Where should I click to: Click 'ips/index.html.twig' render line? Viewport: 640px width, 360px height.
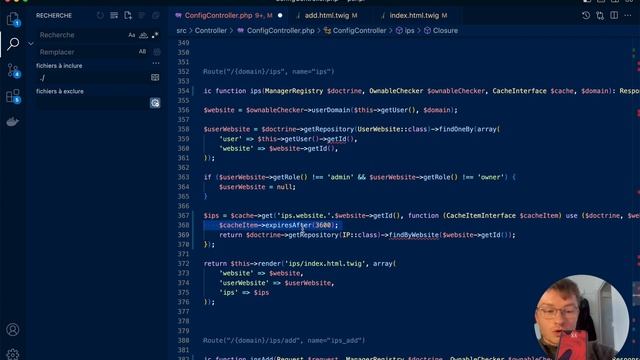pos(300,264)
